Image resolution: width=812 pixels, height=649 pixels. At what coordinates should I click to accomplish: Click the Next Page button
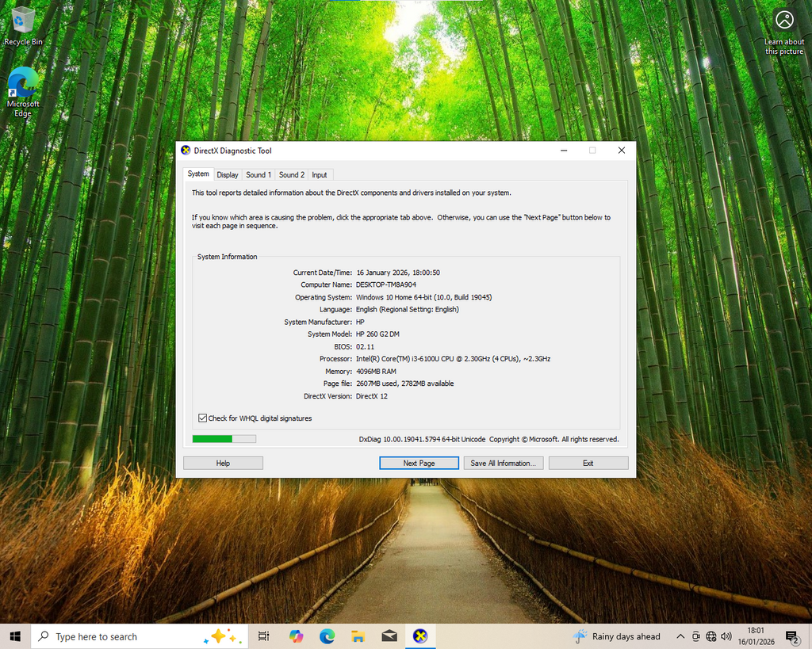pyautogui.click(x=419, y=463)
